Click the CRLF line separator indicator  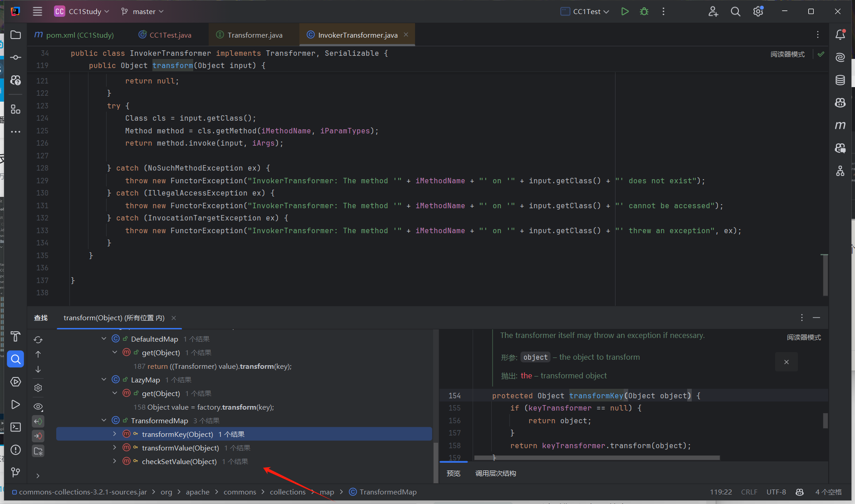[x=749, y=492]
